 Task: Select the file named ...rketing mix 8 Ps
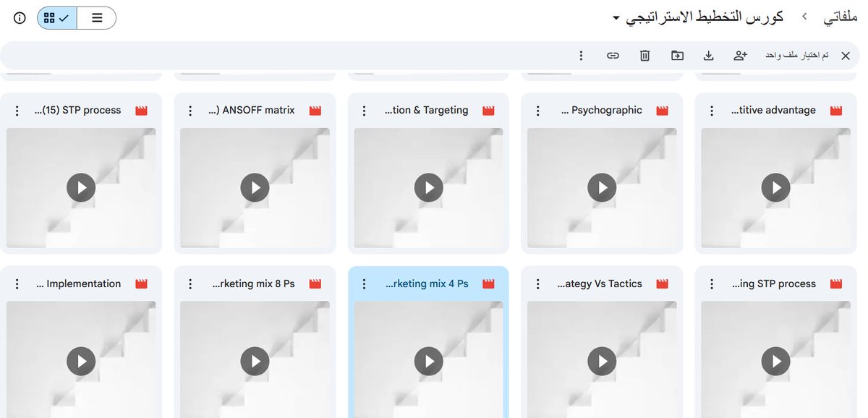click(x=254, y=284)
